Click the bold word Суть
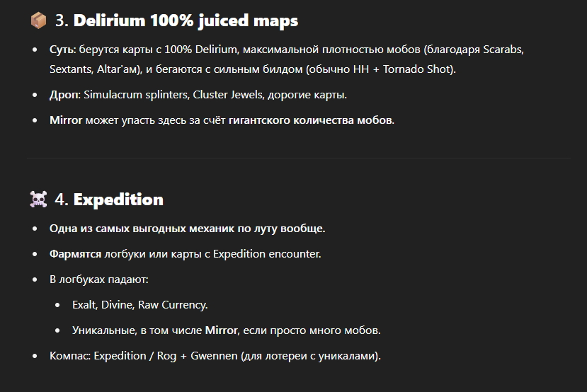 click(x=62, y=50)
